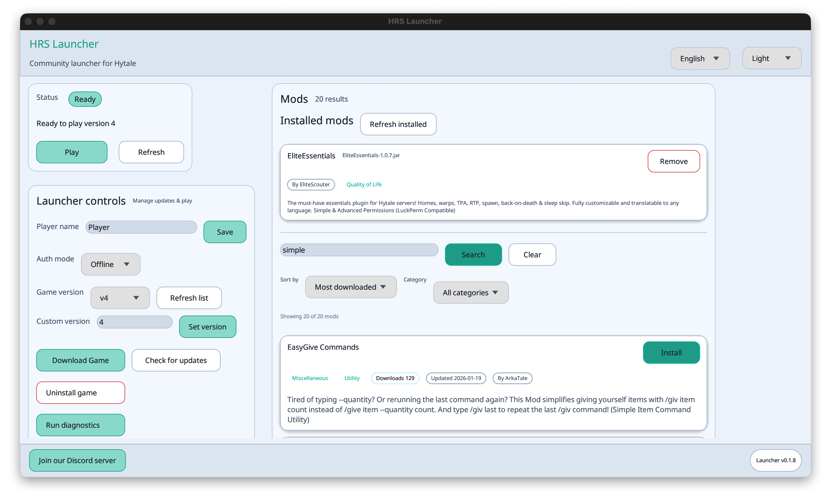
Task: Click the Quality of Life category tag
Action: (364, 184)
